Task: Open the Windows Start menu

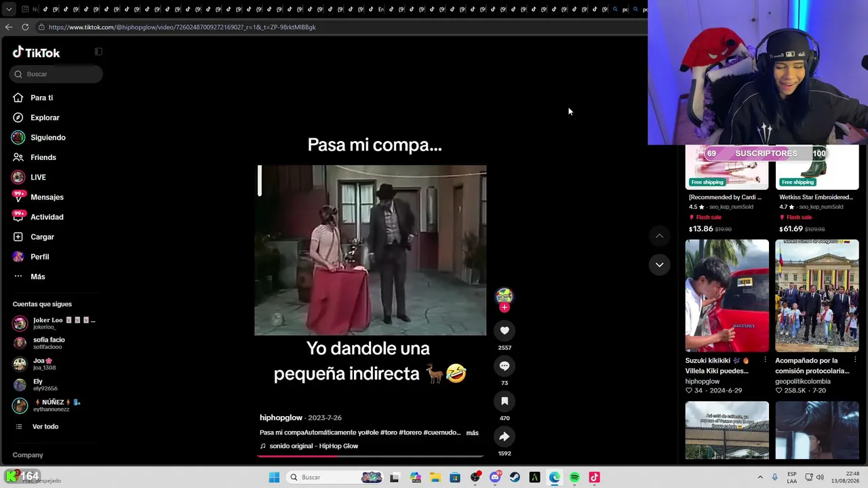Action: click(274, 477)
